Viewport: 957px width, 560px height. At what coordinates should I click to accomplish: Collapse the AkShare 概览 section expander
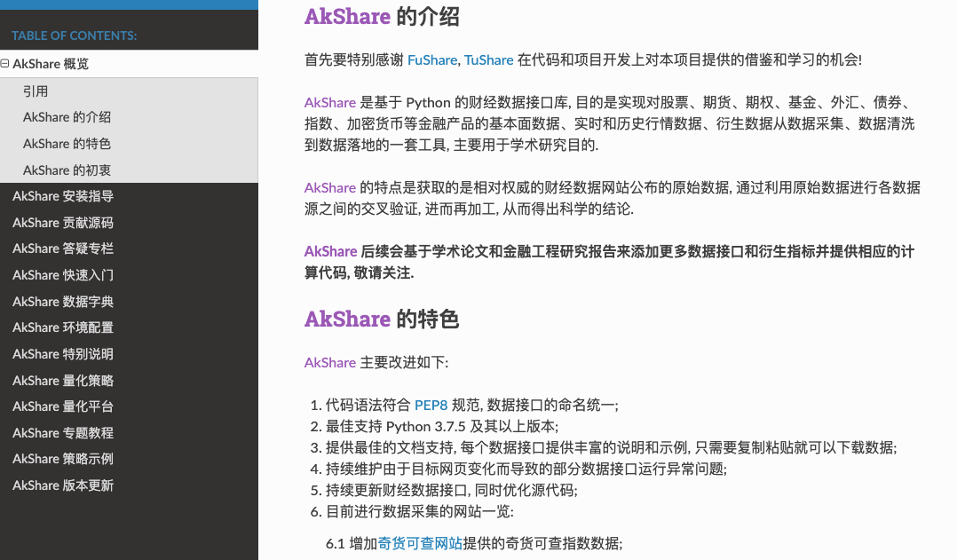point(5,63)
